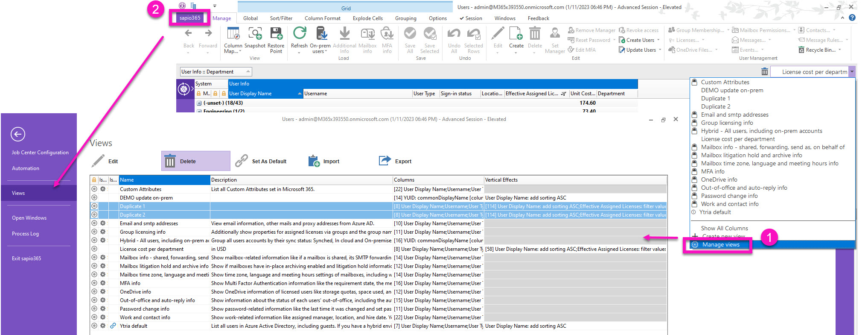Click the Refresh icon in the ribbon

tap(299, 34)
